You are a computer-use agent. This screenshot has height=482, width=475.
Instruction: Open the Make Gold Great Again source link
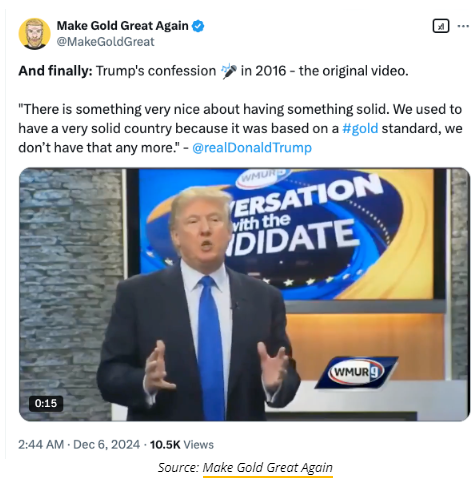(267, 468)
